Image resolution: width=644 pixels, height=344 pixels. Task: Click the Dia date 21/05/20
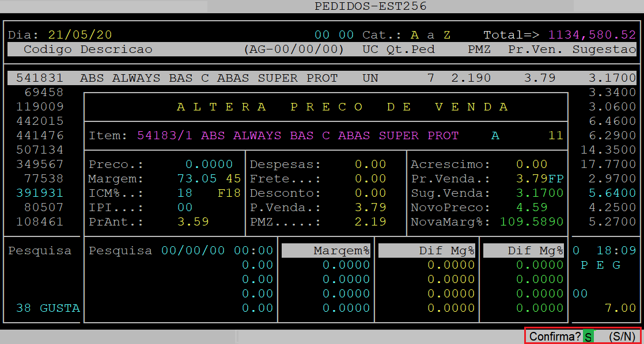pos(80,35)
